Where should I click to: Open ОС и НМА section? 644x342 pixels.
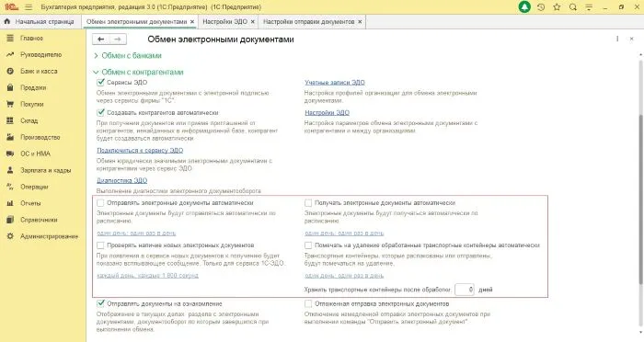[x=35, y=154]
